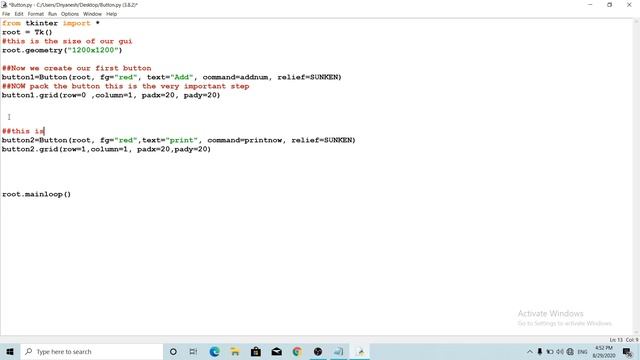
Task: Open the Options menu
Action: click(70, 14)
